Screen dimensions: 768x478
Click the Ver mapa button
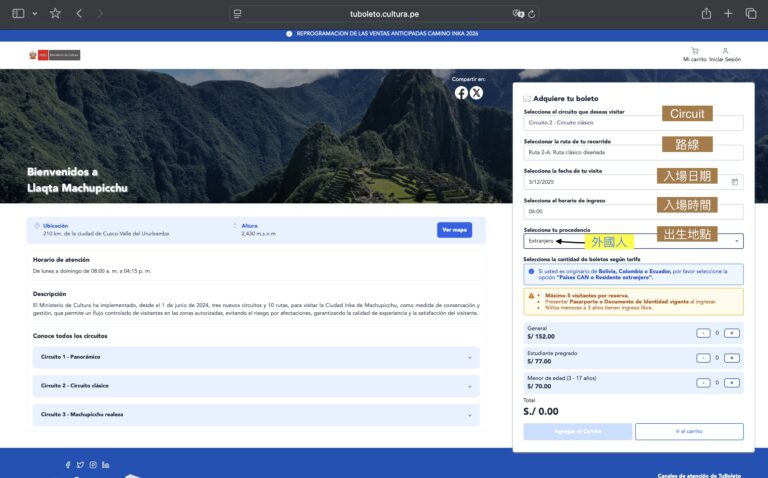pyautogui.click(x=454, y=230)
